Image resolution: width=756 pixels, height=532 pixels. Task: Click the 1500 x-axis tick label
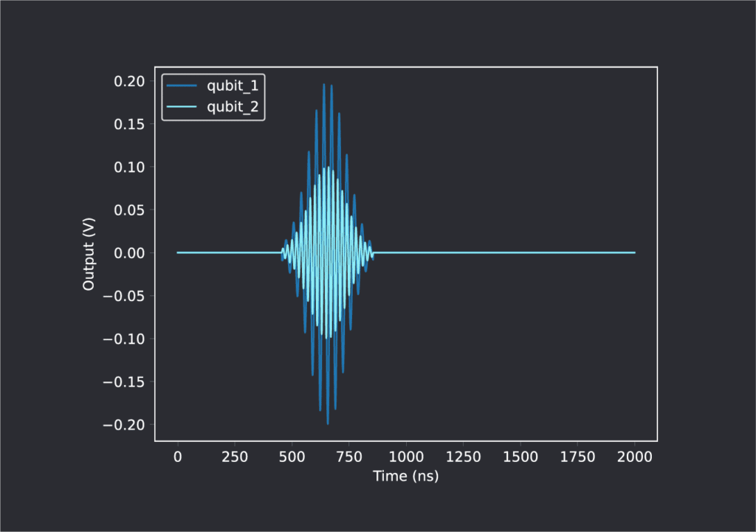click(520, 457)
